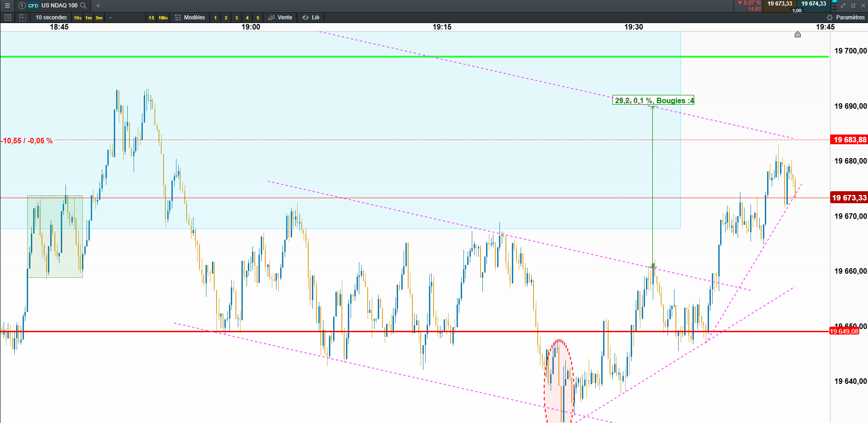This screenshot has height=423, width=868.
Task: Click the market depth bars icon beside buy price
Action: tap(834, 5)
